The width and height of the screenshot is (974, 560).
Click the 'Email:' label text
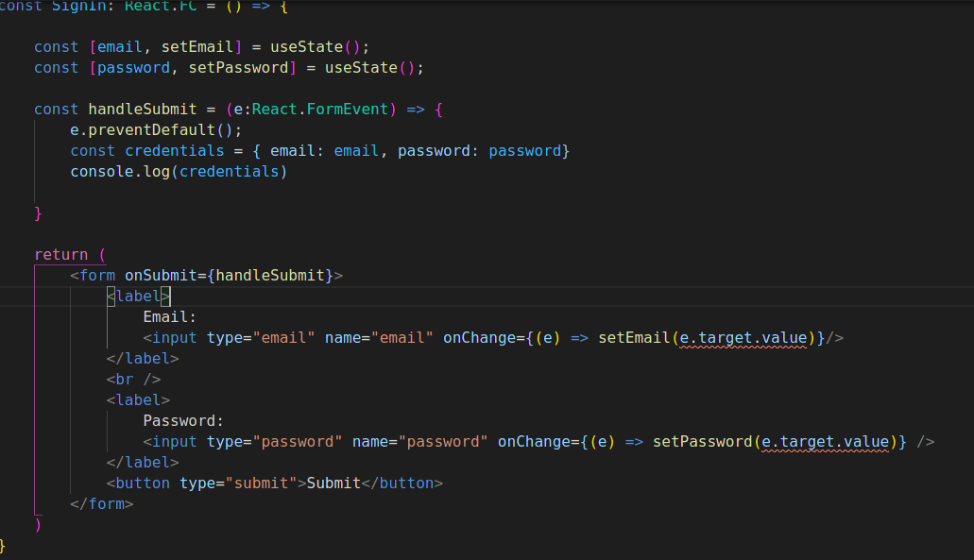click(170, 317)
